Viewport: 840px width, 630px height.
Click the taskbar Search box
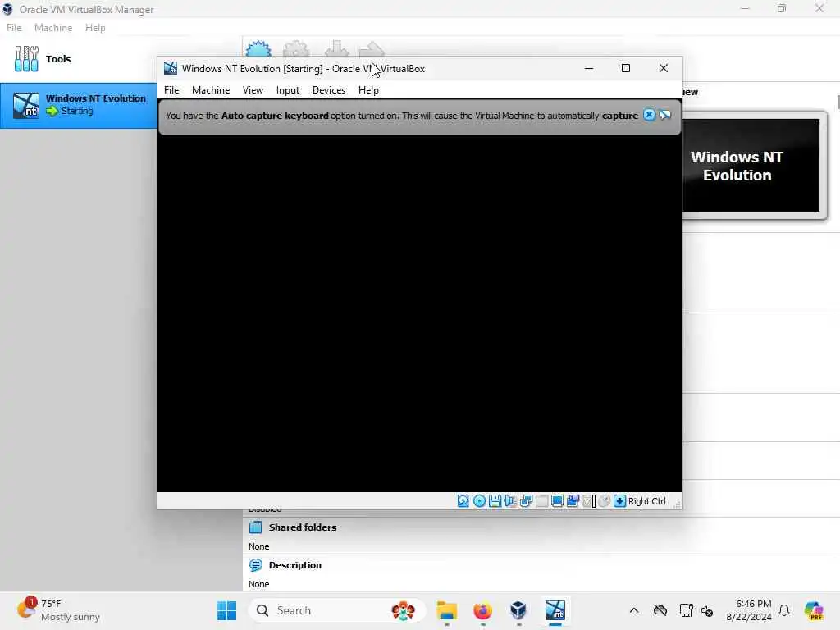point(336,610)
